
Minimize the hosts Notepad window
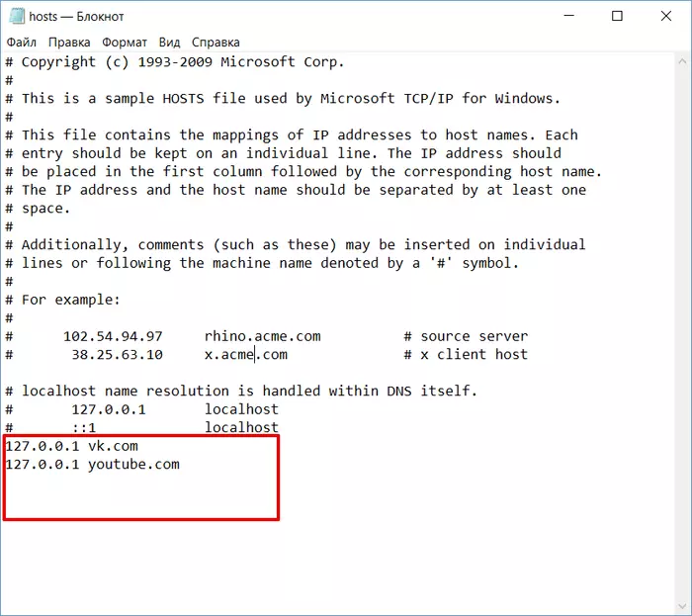pos(569,17)
